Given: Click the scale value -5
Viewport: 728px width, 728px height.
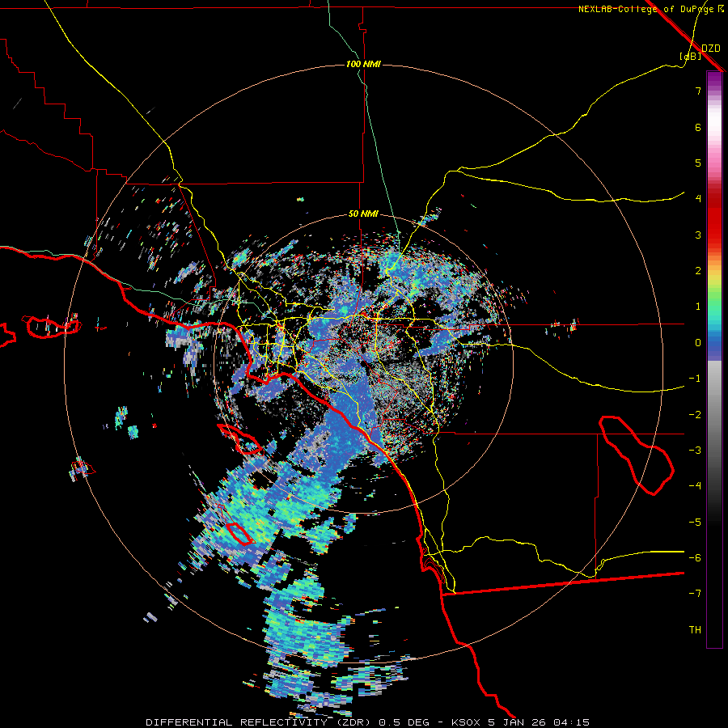Looking at the screenshot, I should [695, 523].
